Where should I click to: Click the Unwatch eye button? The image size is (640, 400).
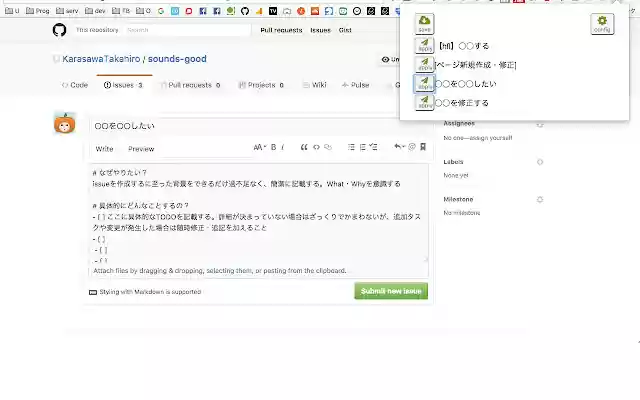[x=390, y=60]
